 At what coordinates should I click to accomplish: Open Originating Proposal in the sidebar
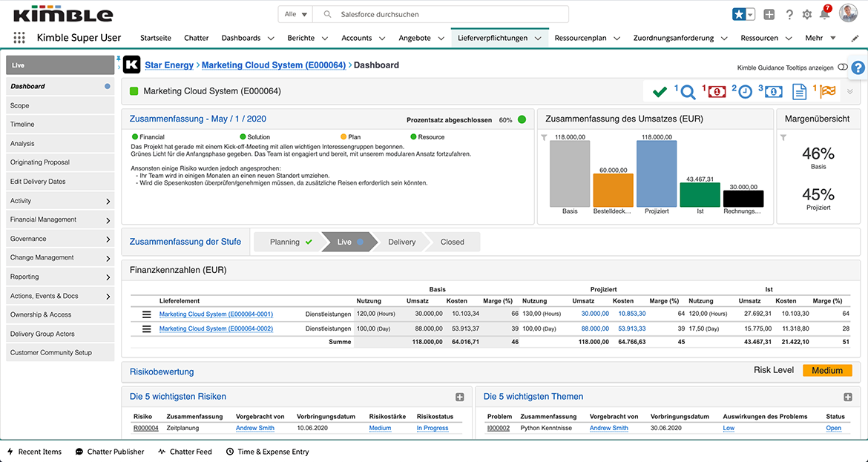(x=60, y=162)
